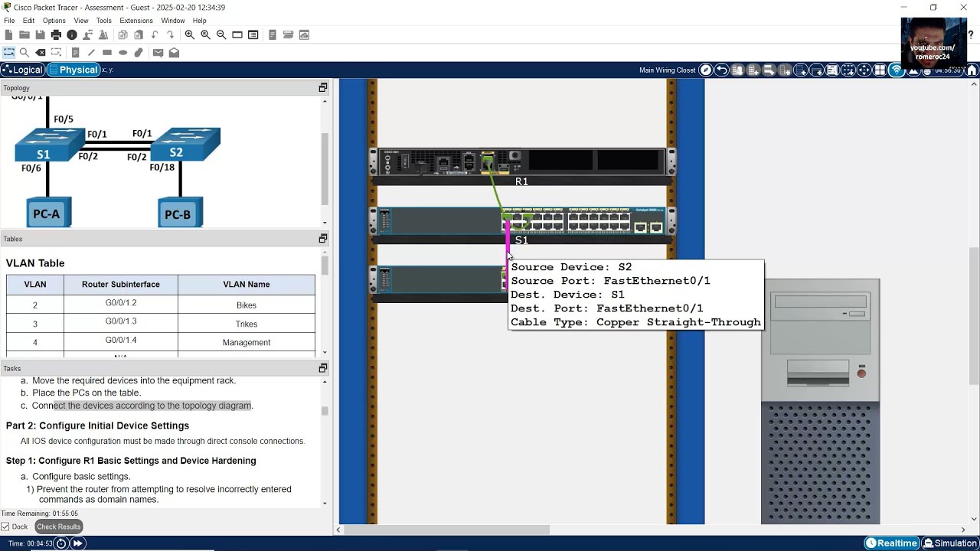
Task: Reset the simulation time (power cycle)
Action: [x=61, y=543]
